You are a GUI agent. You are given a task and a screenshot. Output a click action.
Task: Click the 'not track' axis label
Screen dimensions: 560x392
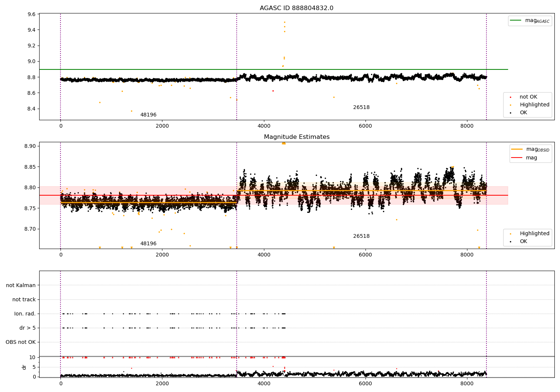pos(24,299)
